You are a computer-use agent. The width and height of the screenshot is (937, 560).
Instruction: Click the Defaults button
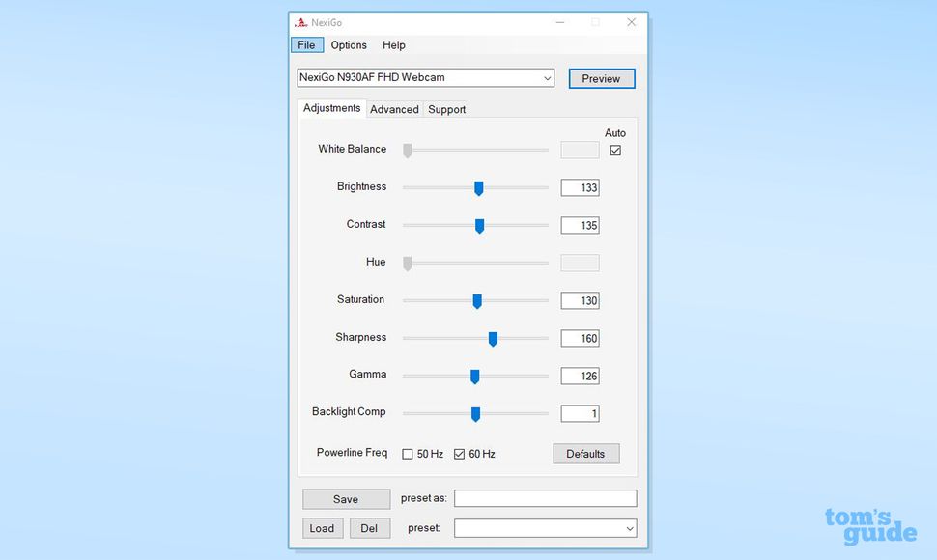(x=586, y=454)
